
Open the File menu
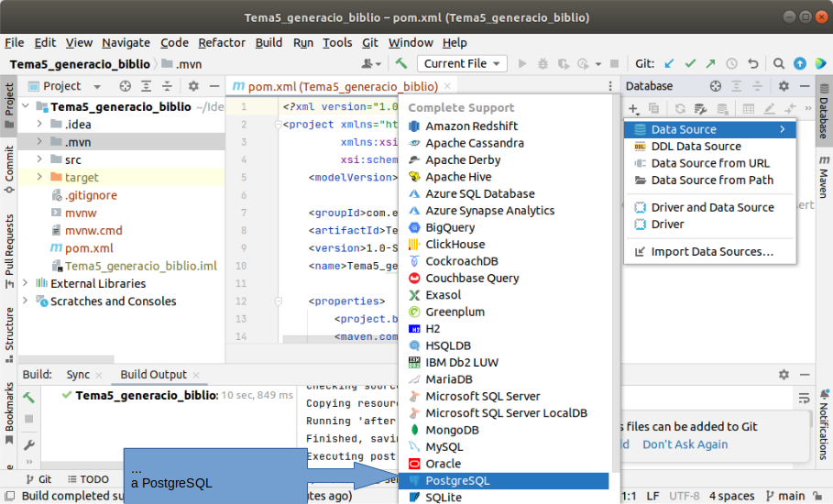tap(15, 42)
